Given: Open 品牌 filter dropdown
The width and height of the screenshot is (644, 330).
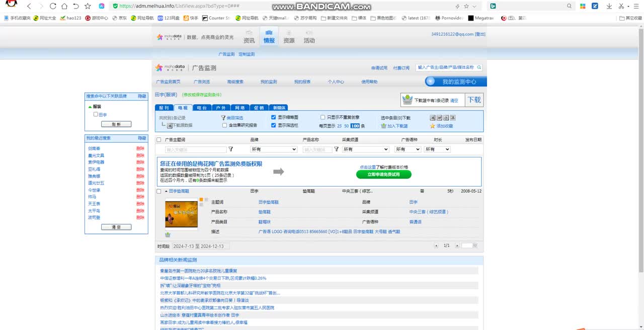Looking at the screenshot, I should pyautogui.click(x=274, y=149).
